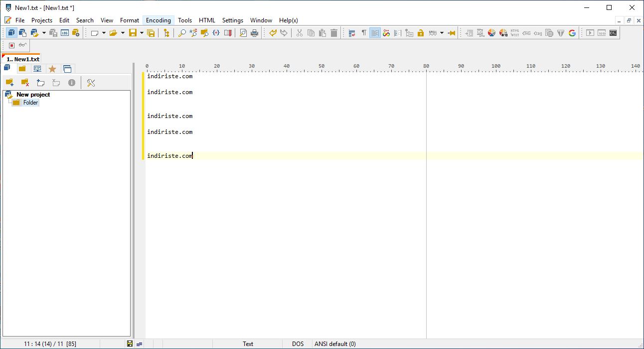Image resolution: width=644 pixels, height=349 pixels.
Task: Open the Help(x) menu
Action: 289,20
